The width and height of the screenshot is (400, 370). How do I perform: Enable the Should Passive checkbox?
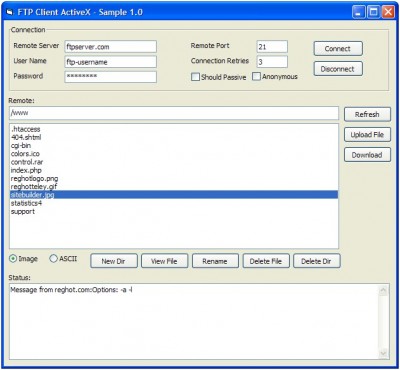(x=195, y=77)
